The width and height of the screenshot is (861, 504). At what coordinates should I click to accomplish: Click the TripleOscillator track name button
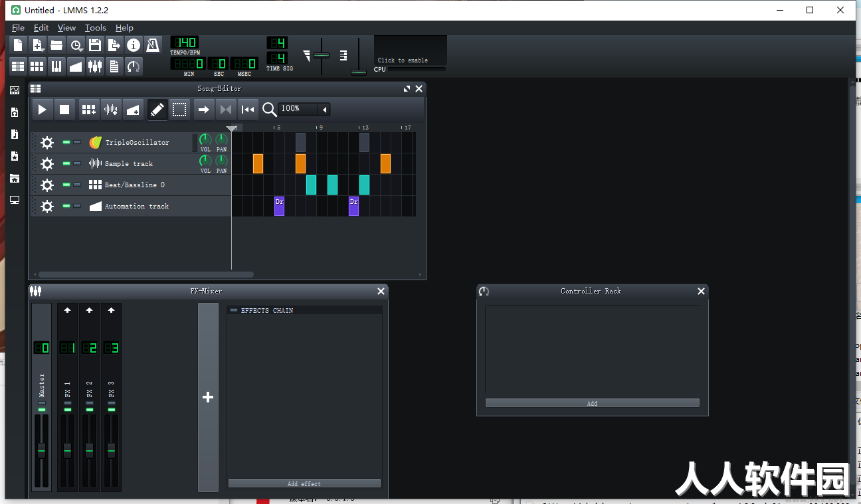pyautogui.click(x=140, y=143)
